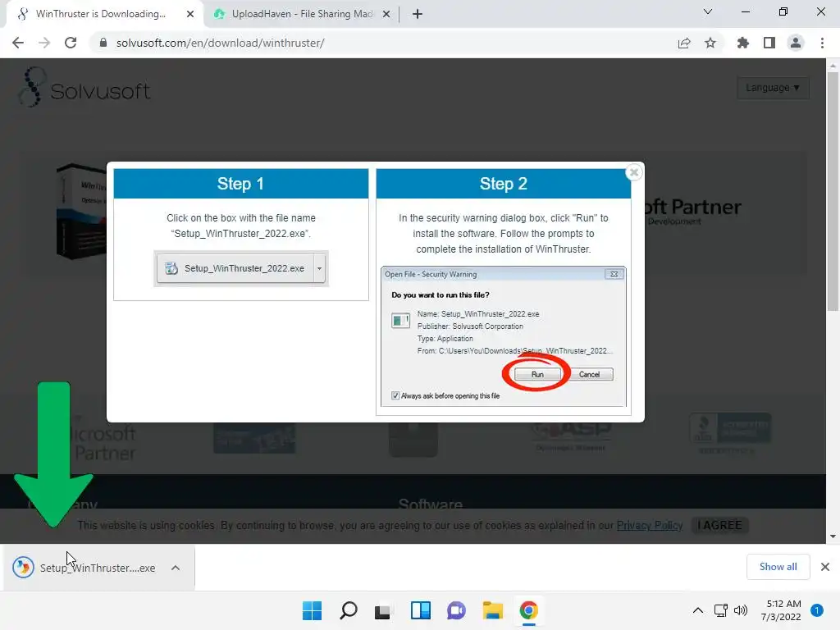Show hidden system tray icons
Viewport: 840px width, 630px height.
click(697, 610)
